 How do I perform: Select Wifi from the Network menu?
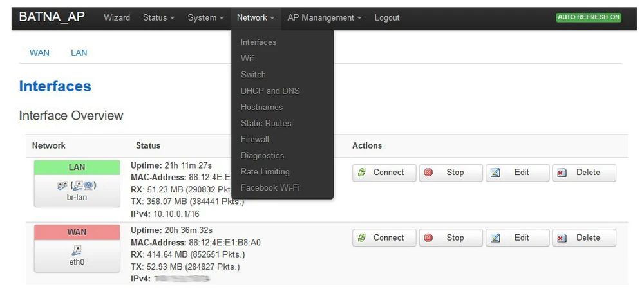tap(248, 59)
